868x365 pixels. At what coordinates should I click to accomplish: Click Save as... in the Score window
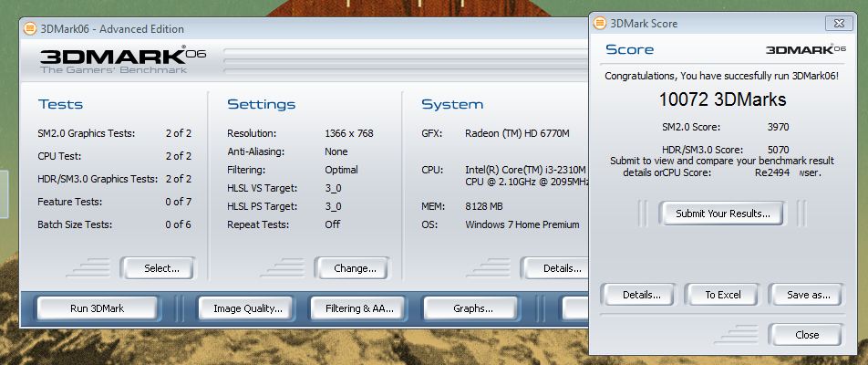[x=807, y=295]
